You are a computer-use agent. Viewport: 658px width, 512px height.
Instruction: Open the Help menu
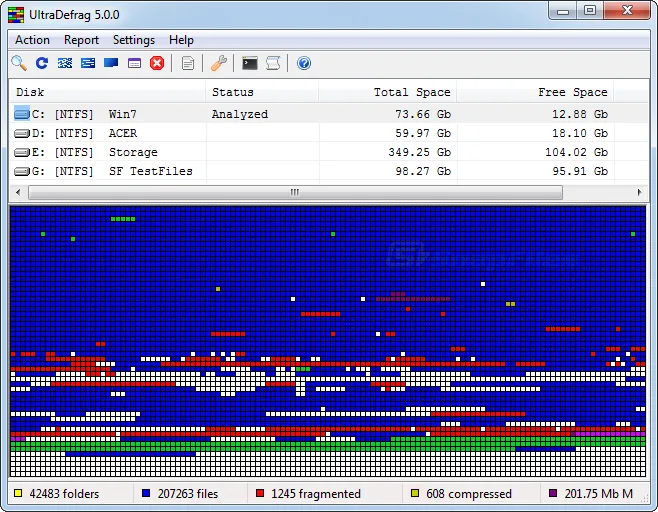point(181,40)
